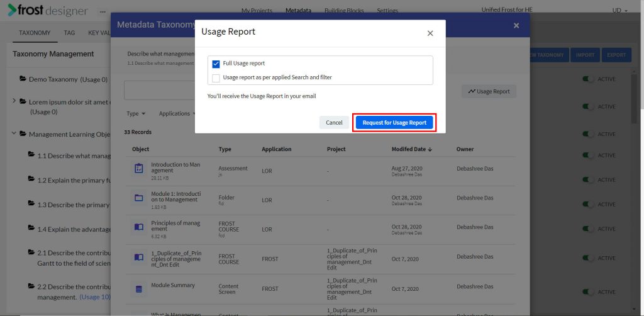Click the Assessment icon for Introduction to Management
644x316 pixels.
click(x=139, y=169)
